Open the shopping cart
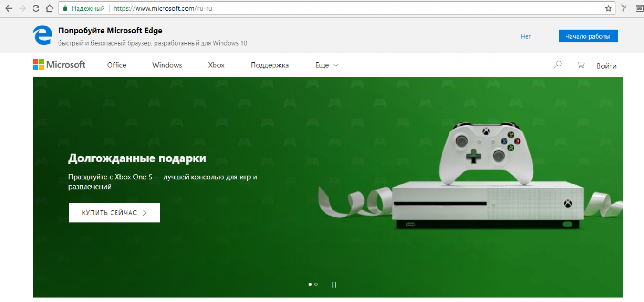Viewport: 644px width, 302px height. click(x=580, y=65)
